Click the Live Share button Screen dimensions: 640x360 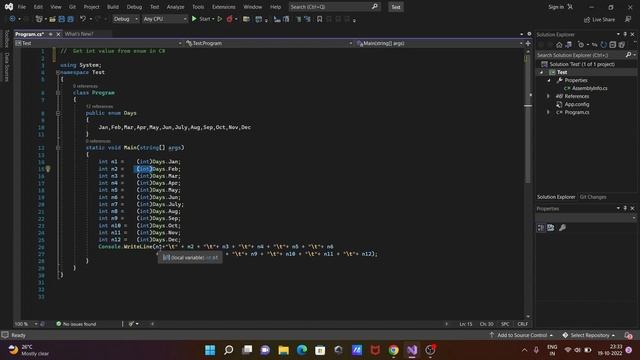pyautogui.click(x=599, y=19)
